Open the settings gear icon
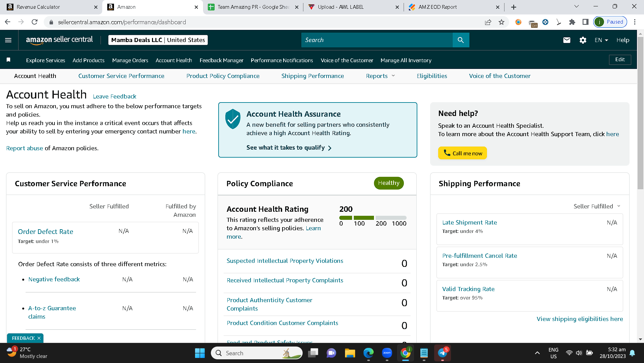The width and height of the screenshot is (644, 363). coord(583,40)
